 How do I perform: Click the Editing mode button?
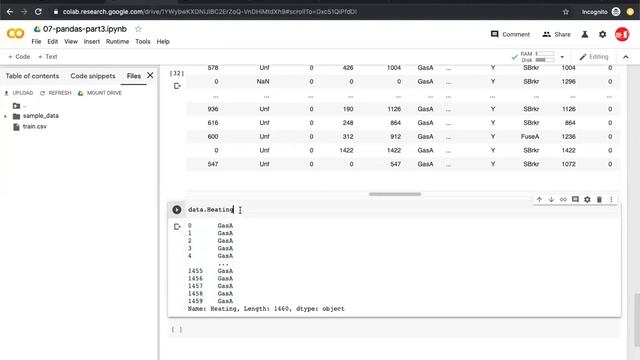[x=594, y=57]
